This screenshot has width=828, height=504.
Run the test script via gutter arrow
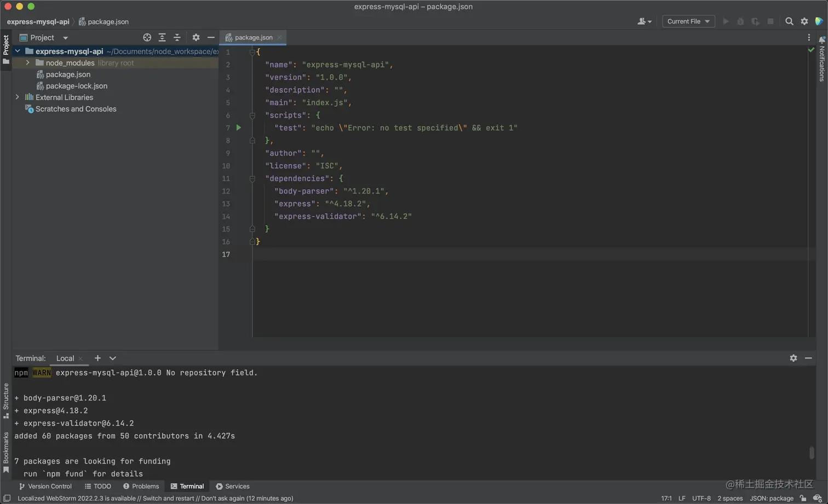(239, 128)
